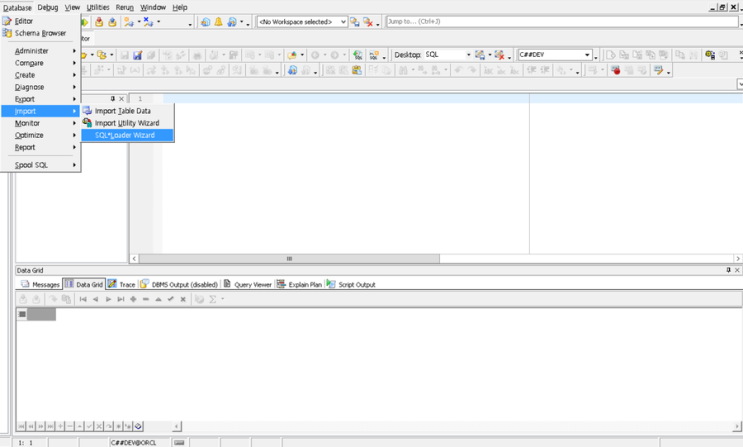
Task: Click the insert record plus icon
Action: [x=133, y=299]
